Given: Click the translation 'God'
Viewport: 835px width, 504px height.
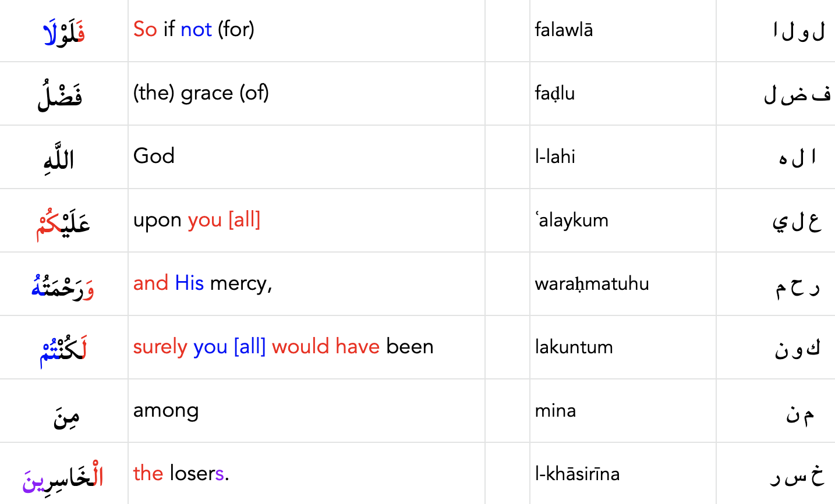Looking at the screenshot, I should (154, 156).
